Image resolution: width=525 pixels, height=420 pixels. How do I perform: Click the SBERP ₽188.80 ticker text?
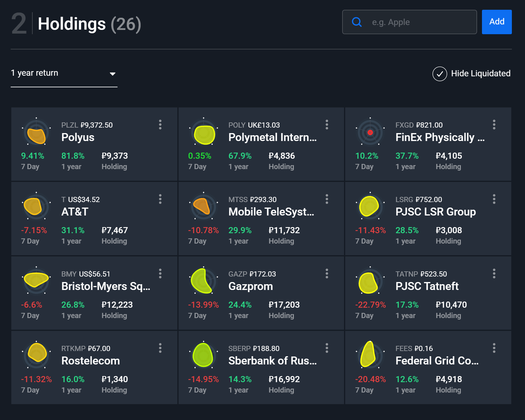[254, 349]
